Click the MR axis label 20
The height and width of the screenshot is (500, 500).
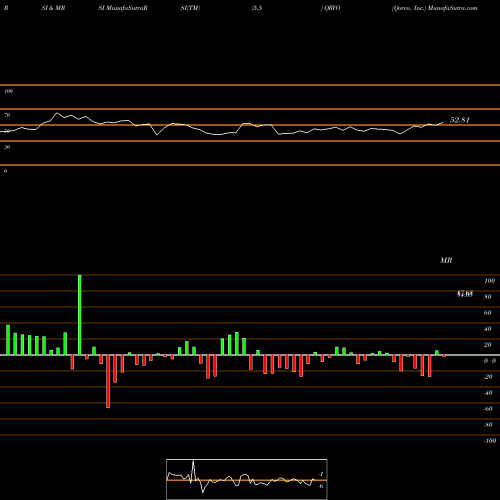[488, 345]
